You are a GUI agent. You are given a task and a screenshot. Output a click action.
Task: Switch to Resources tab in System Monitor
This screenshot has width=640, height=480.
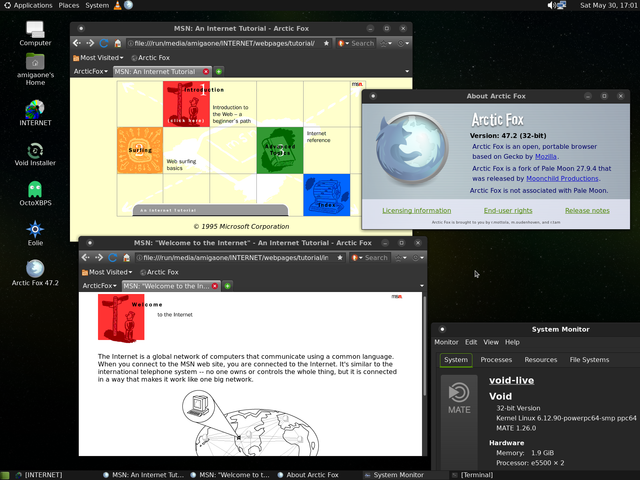coord(541,360)
